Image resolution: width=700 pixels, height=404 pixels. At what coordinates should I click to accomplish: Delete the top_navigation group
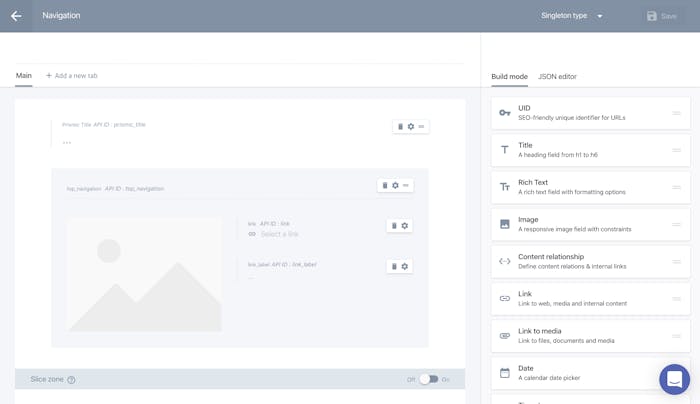[x=385, y=185]
